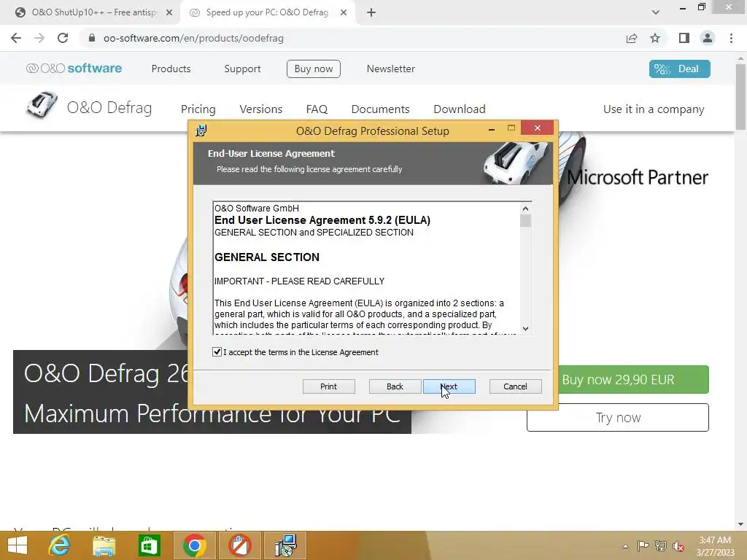Open Windows Start button
Image resolution: width=747 pixels, height=560 pixels.
[18, 545]
